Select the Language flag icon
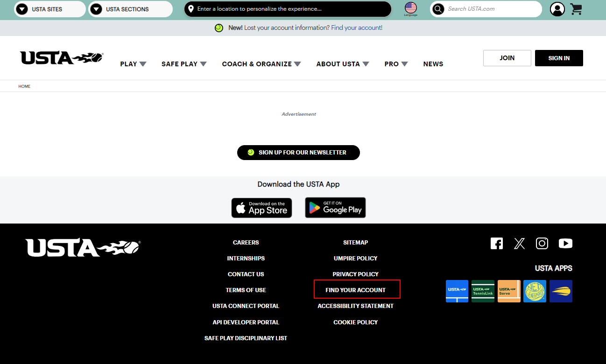606x364 pixels. pos(410,8)
